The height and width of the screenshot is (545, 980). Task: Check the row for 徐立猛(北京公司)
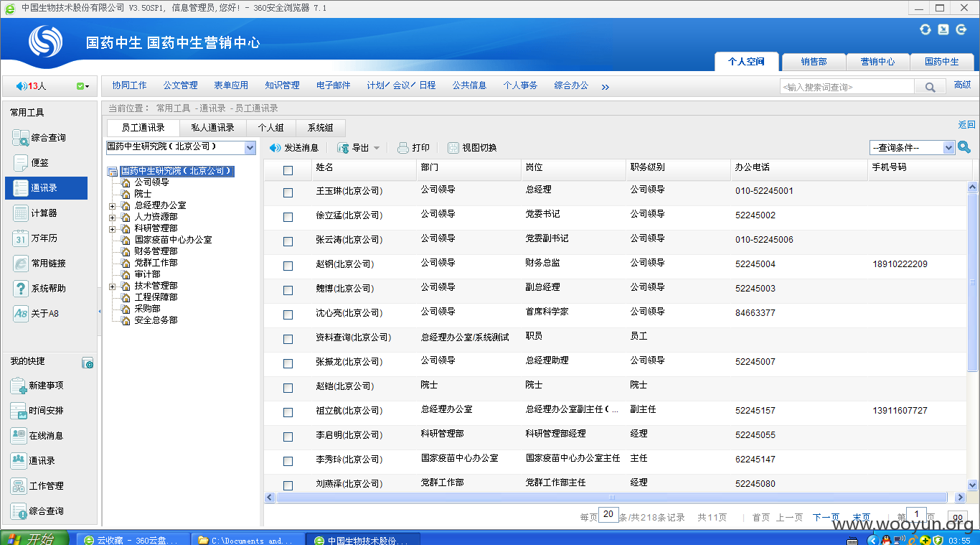[288, 217]
